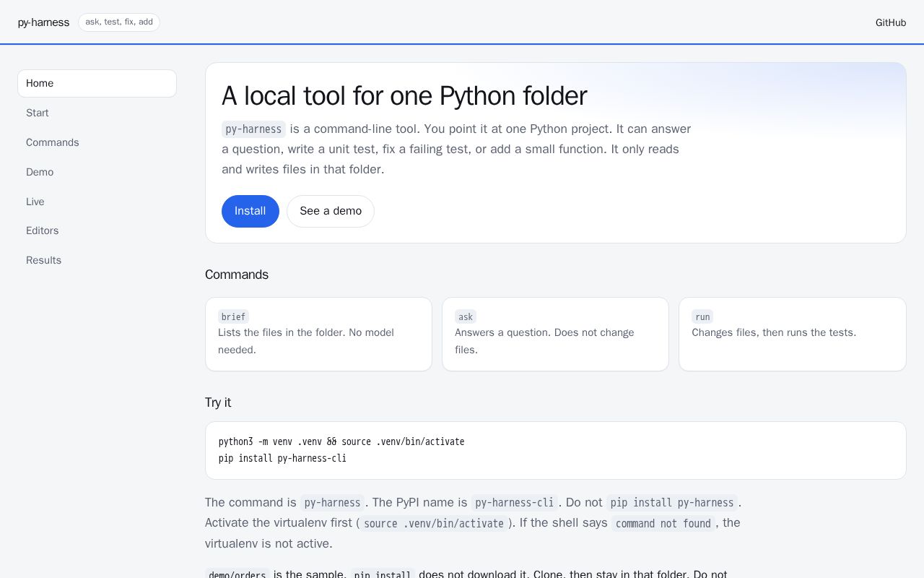This screenshot has height=578, width=924.
Task: Click the 'python3 -m venv .venv' code line
Action: click(341, 441)
